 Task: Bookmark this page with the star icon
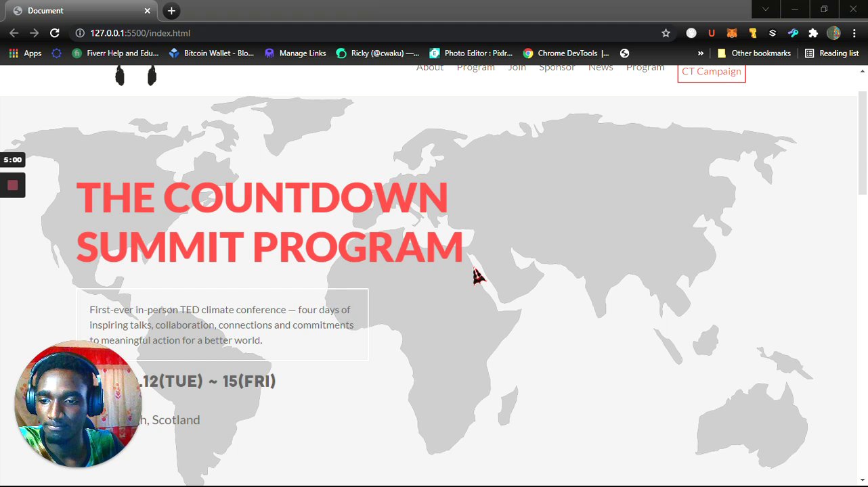pos(666,33)
